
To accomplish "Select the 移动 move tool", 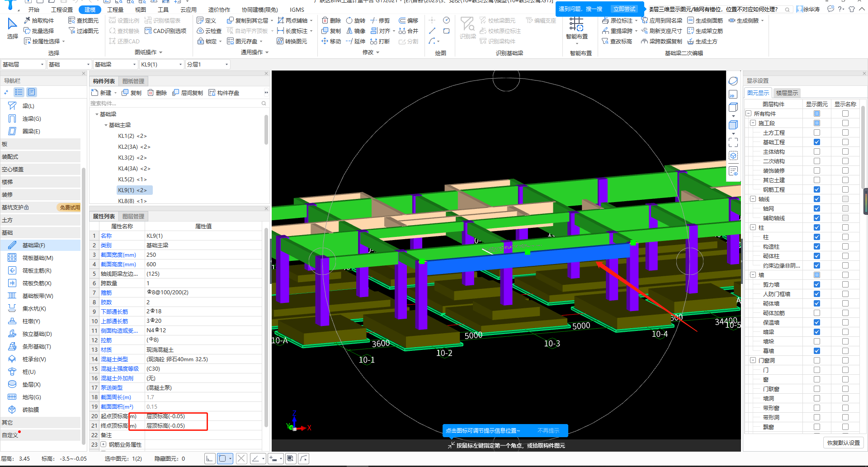I will (x=331, y=41).
